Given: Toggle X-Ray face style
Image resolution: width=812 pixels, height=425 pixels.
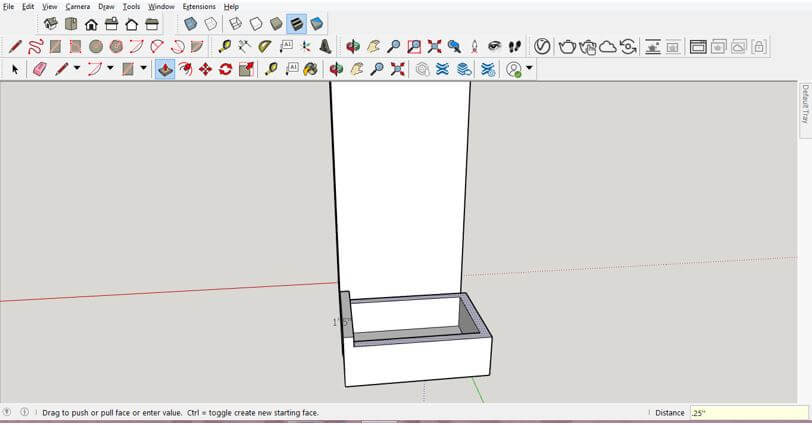Looking at the screenshot, I should 191,24.
